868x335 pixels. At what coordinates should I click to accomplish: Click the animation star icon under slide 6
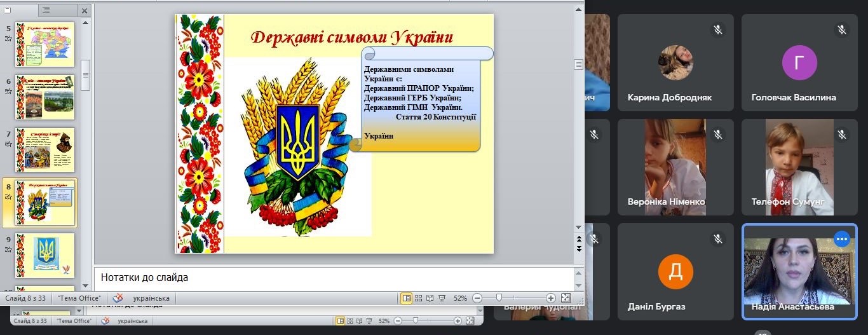pyautogui.click(x=8, y=92)
